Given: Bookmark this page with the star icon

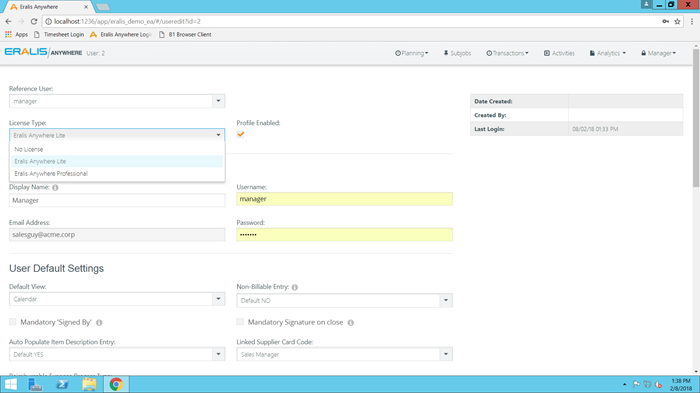Looking at the screenshot, I should coord(677,21).
